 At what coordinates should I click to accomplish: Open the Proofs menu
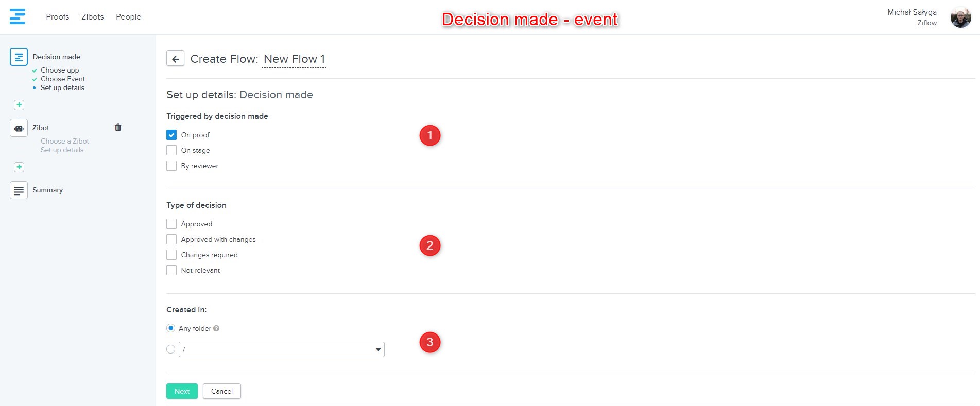(57, 17)
